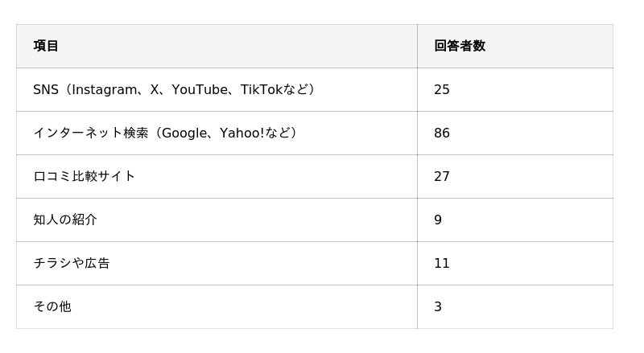Click the value 9 for 知人の紹介
Screen dimensions: 644x353
438,220
